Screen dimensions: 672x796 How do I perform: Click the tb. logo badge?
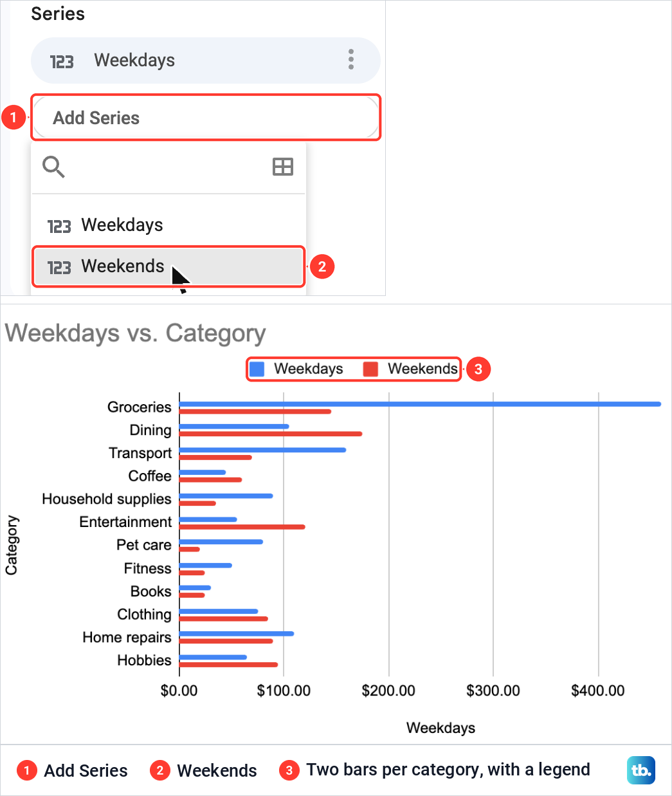coord(641,770)
